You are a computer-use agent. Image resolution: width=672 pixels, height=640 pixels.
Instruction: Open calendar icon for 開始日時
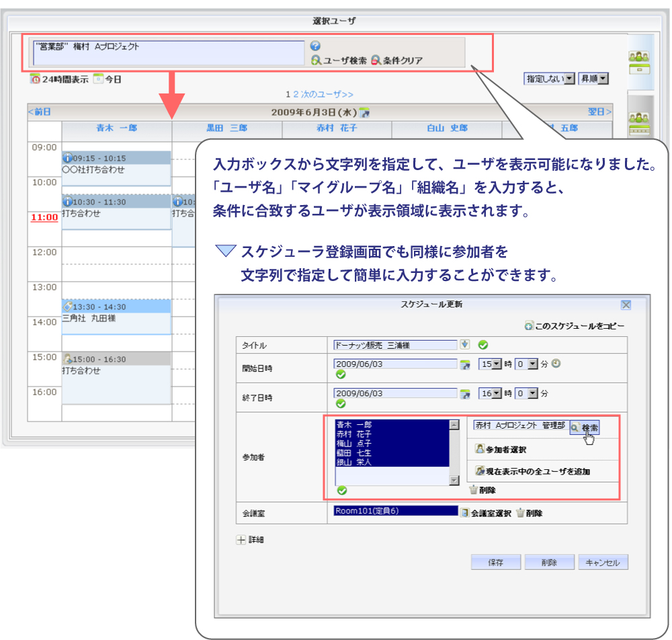click(x=465, y=365)
